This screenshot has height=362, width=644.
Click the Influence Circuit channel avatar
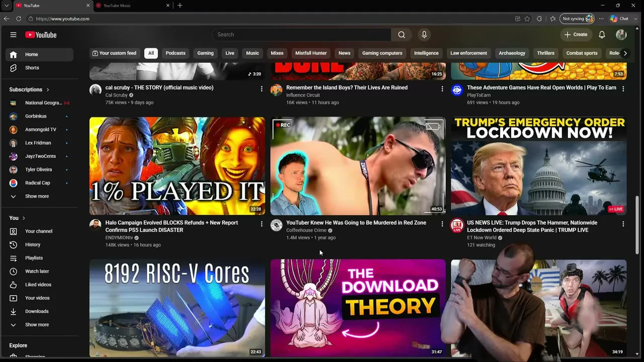(276, 90)
